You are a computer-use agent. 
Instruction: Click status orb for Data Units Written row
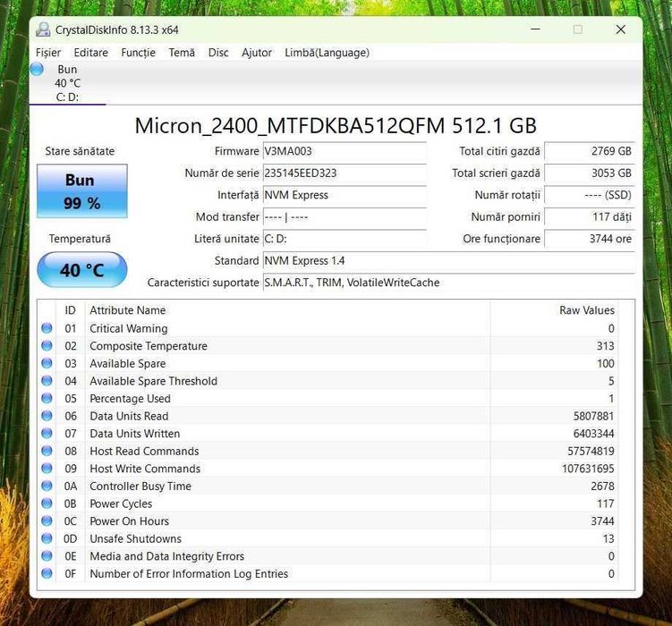(x=47, y=434)
